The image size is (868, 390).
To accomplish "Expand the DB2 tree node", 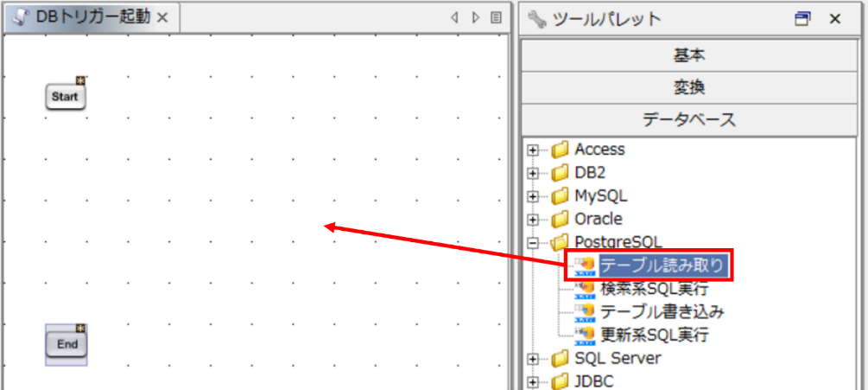I will (x=533, y=174).
